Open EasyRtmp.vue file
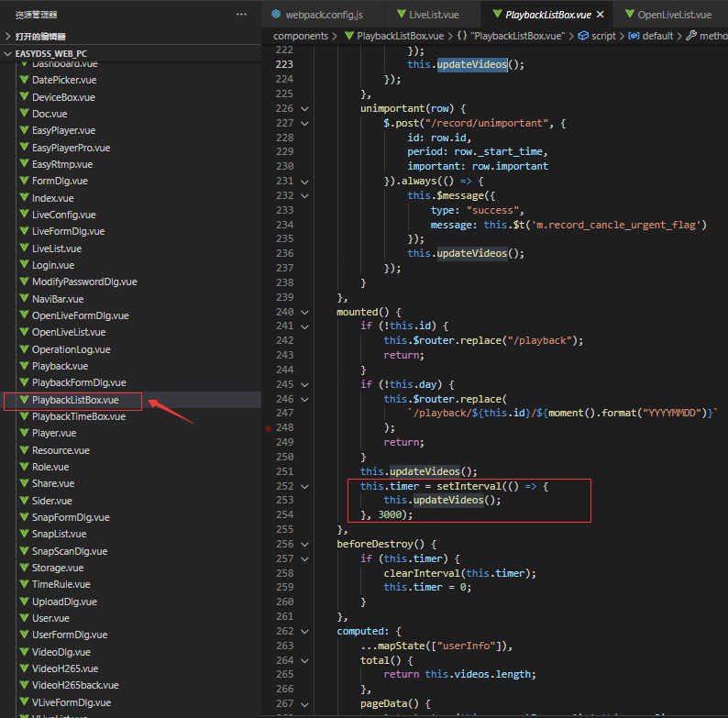The image size is (728, 718). pyautogui.click(x=62, y=164)
